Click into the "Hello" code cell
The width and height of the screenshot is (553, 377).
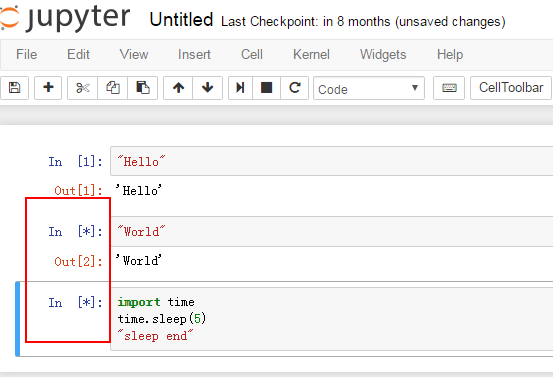[332, 162]
